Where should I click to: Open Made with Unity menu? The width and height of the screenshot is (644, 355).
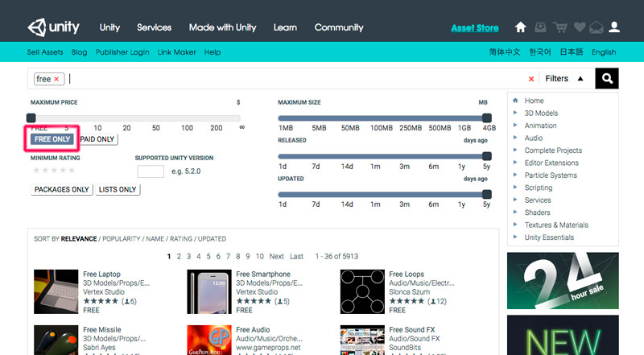pos(223,27)
